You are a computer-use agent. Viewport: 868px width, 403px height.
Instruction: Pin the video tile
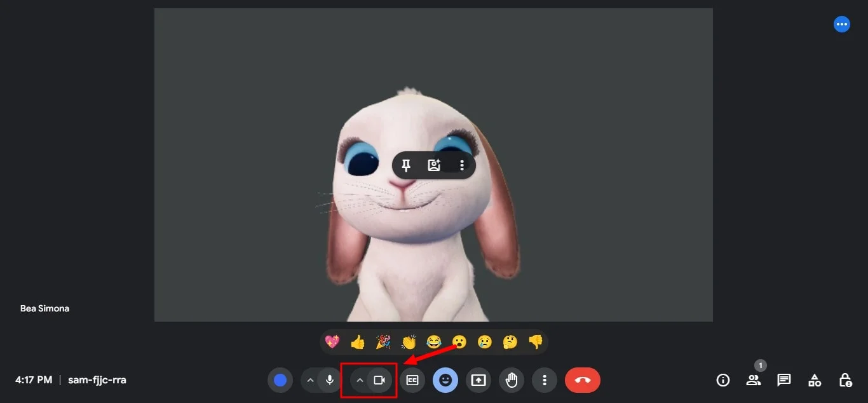[x=406, y=166]
